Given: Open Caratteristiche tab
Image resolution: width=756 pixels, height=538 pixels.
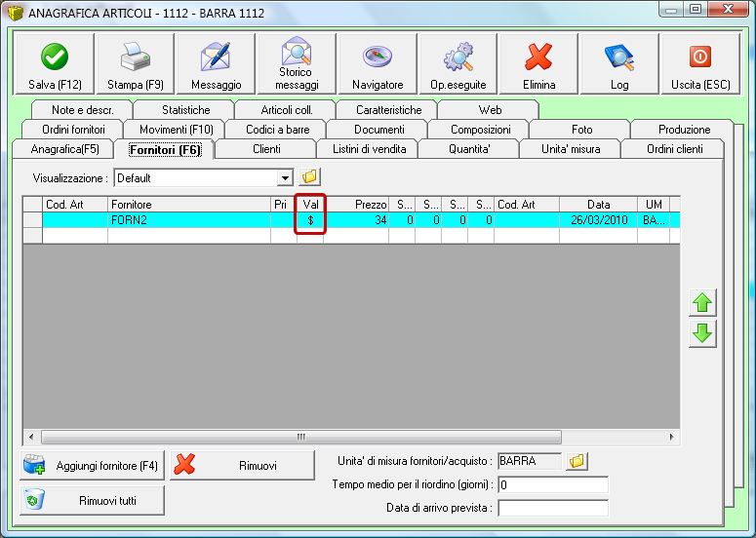Looking at the screenshot, I should [388, 110].
